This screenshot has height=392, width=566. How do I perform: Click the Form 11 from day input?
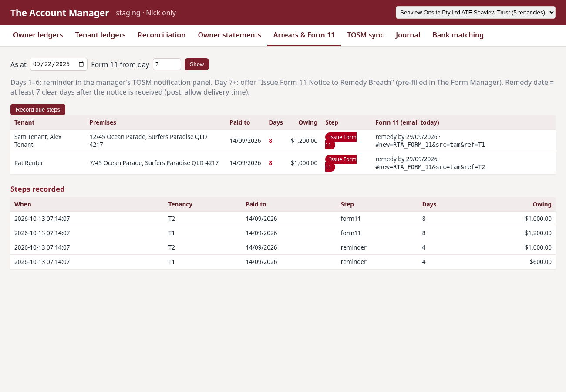167,64
